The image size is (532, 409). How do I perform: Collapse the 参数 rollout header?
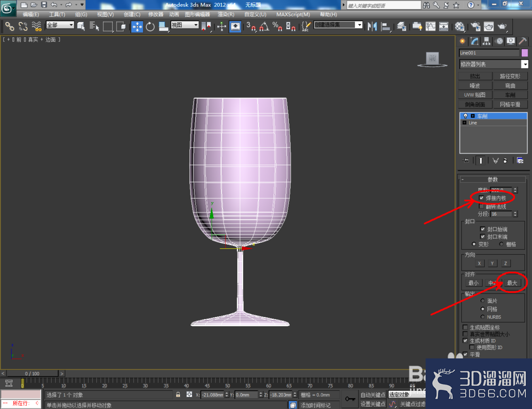[x=493, y=179]
